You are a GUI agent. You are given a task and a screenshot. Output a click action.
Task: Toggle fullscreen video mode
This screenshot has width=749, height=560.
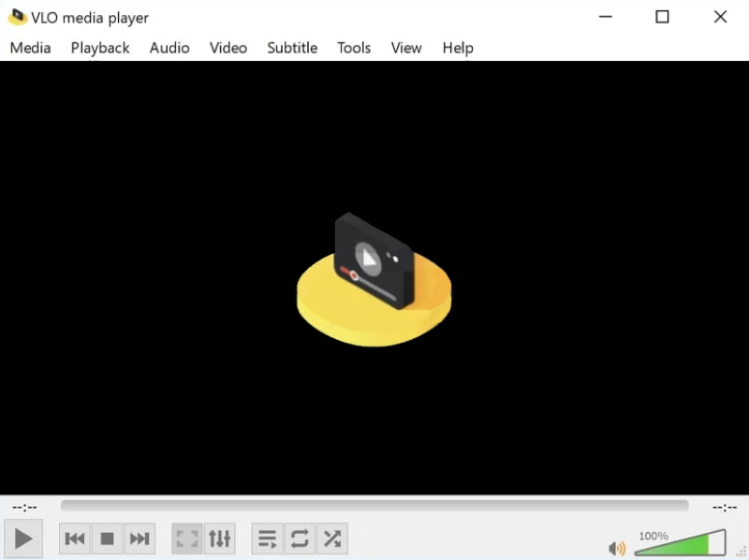tap(187, 538)
